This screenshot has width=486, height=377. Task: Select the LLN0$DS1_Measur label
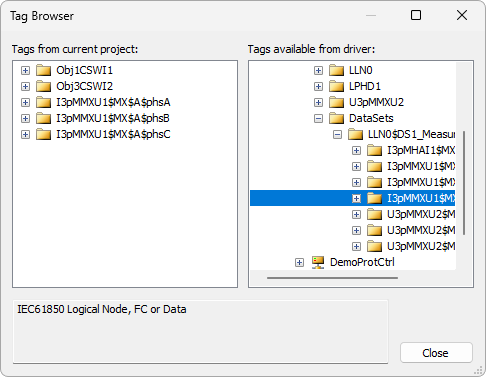tap(411, 134)
